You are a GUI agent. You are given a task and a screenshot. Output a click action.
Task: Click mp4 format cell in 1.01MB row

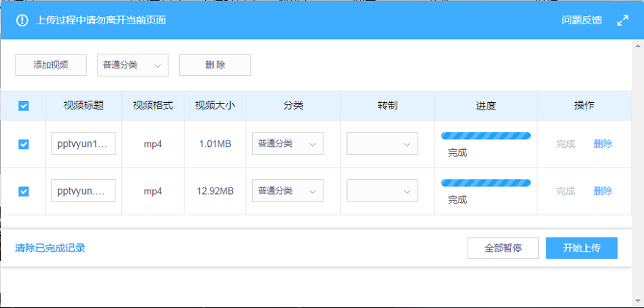(153, 144)
